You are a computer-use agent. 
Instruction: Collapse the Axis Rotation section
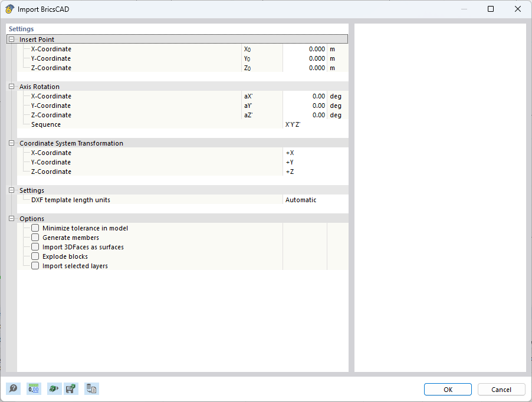click(x=11, y=87)
